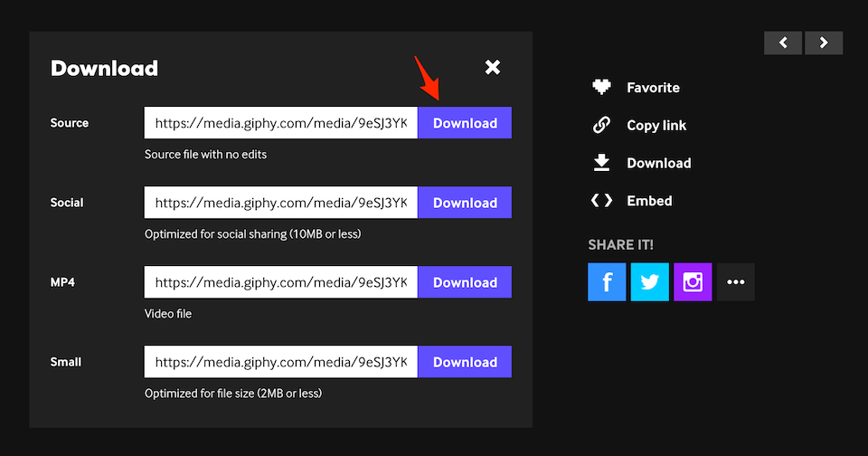Download the MP4 video file
This screenshot has width=868, height=456.
(x=465, y=282)
